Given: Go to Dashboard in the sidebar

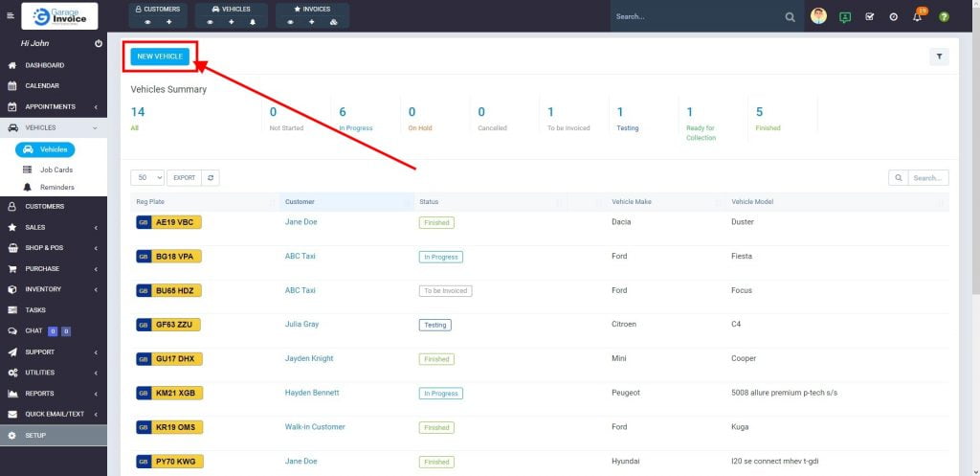Looking at the screenshot, I should point(45,65).
